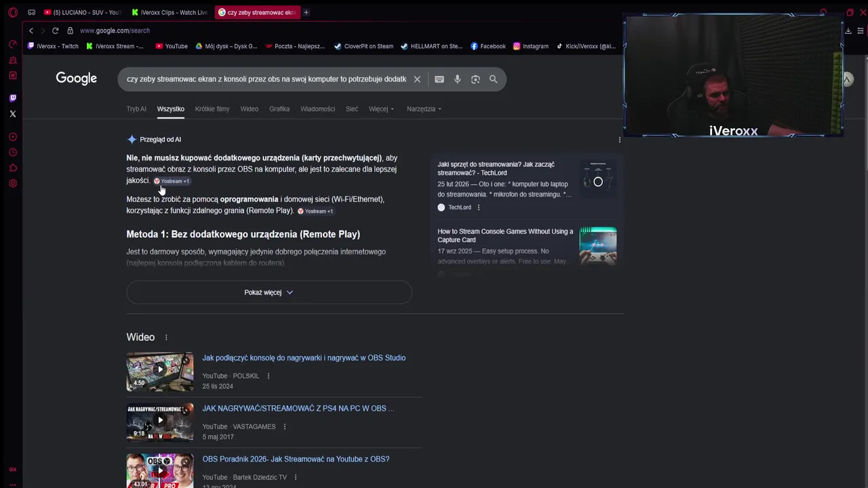
Task: Open a new tab with plus button
Action: click(x=306, y=12)
